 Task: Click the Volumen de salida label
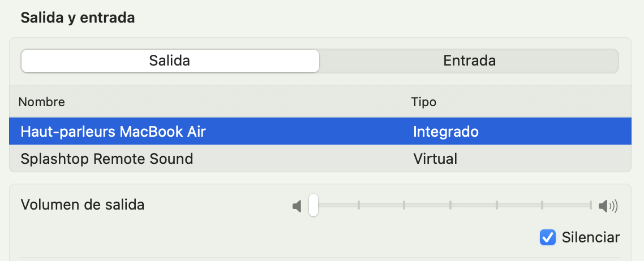[x=82, y=205]
